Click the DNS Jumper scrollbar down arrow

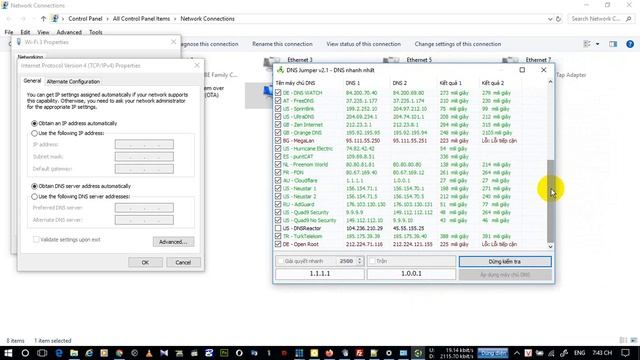pos(550,246)
